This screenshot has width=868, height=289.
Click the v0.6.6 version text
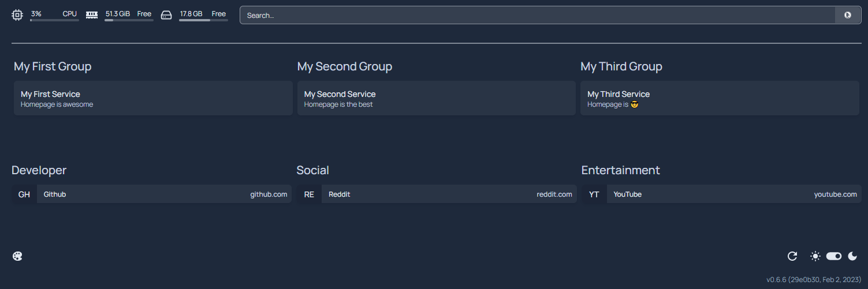(813, 279)
